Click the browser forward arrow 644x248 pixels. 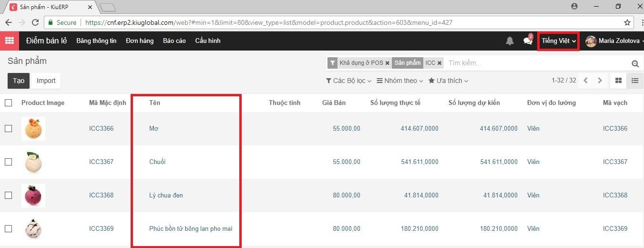21,22
